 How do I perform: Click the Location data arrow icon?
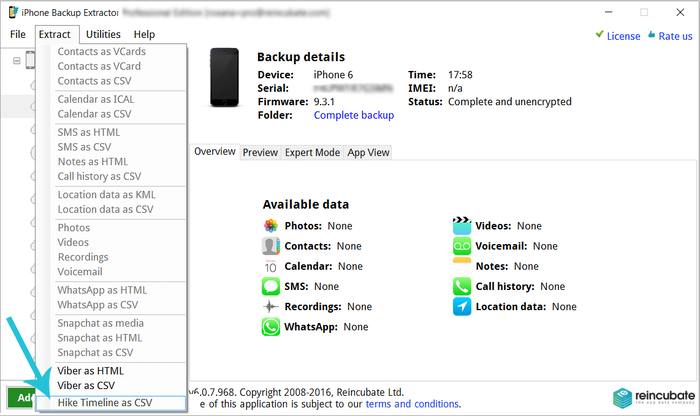[462, 307]
